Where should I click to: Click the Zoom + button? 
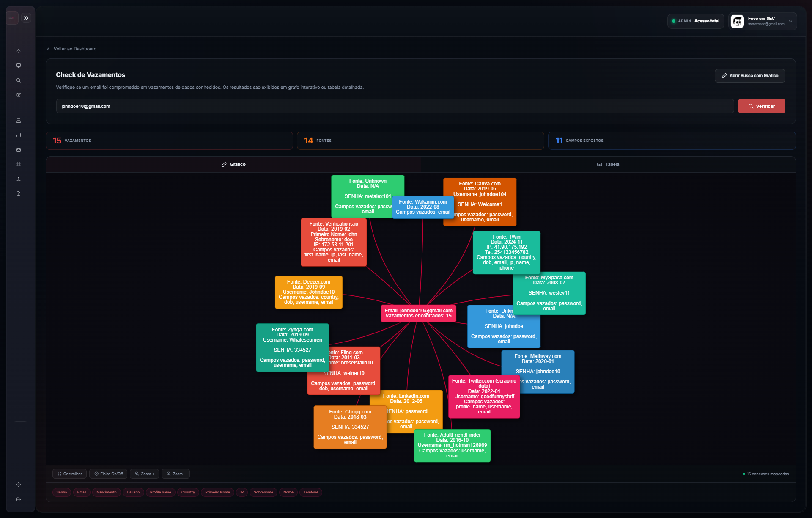145,474
